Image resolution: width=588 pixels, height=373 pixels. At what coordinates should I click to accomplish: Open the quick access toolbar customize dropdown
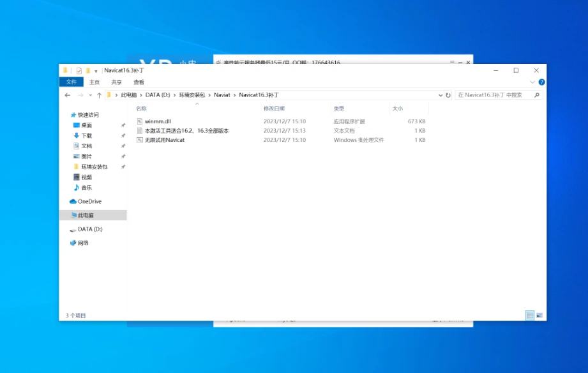(96, 71)
